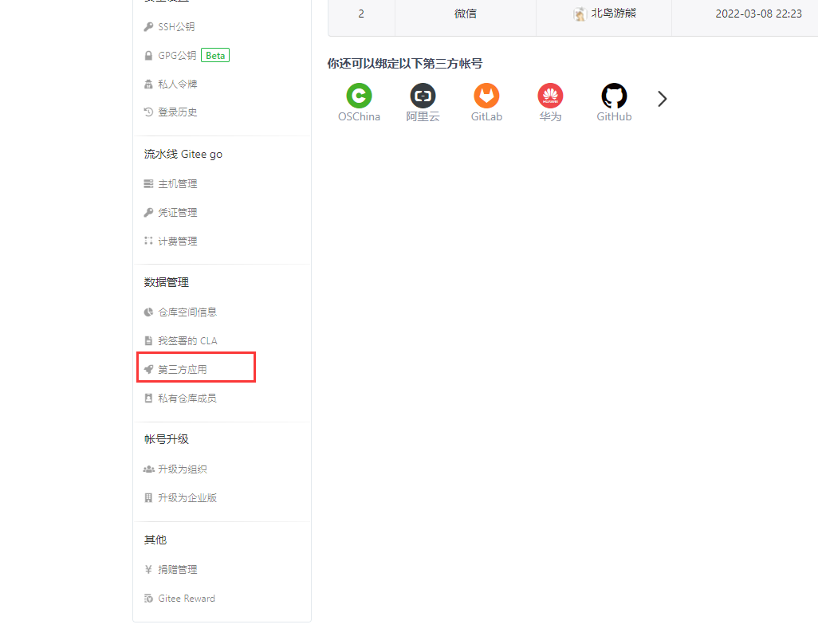The height and width of the screenshot is (644, 818).
Task: Click 我签署的 CLA link
Action: [x=187, y=341]
